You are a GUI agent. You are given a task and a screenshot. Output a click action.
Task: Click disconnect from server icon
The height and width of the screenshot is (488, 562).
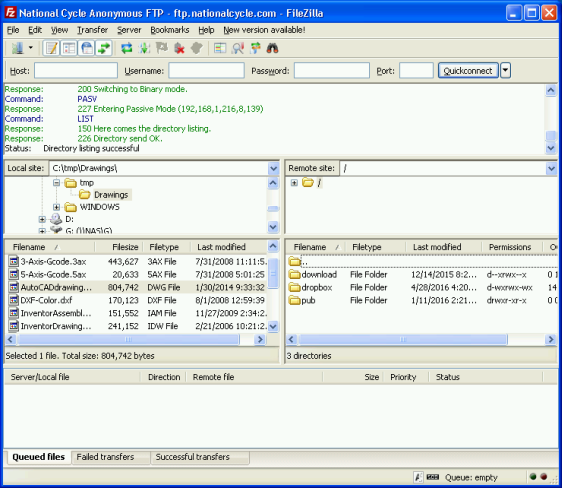tap(179, 48)
